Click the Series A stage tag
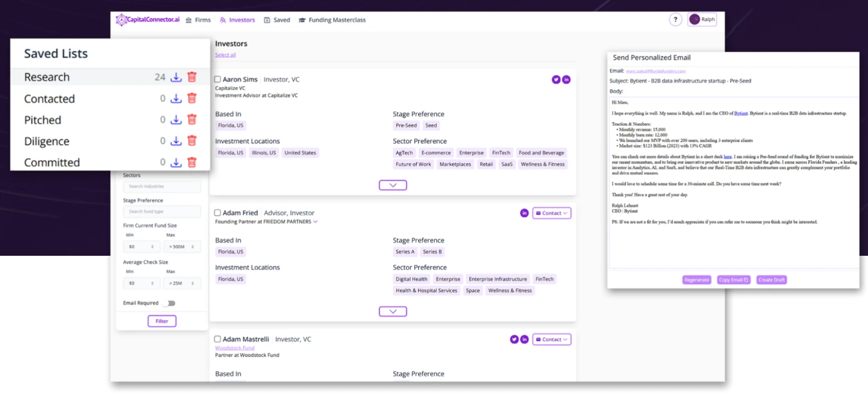 tap(405, 252)
